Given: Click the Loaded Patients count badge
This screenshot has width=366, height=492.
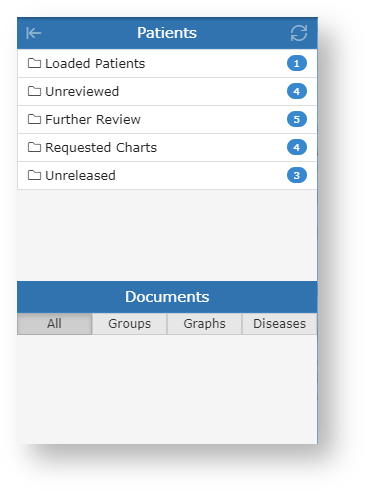Looking at the screenshot, I should [297, 63].
